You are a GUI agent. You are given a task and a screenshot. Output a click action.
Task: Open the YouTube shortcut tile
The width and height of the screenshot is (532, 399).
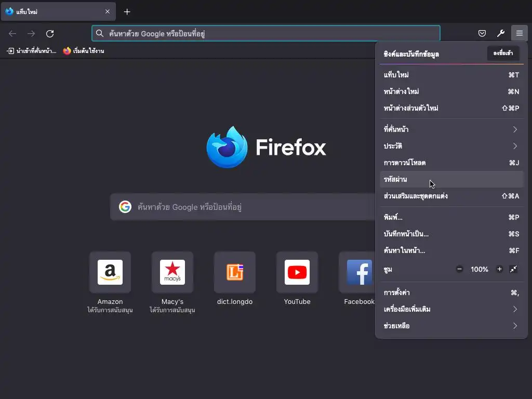297,272
